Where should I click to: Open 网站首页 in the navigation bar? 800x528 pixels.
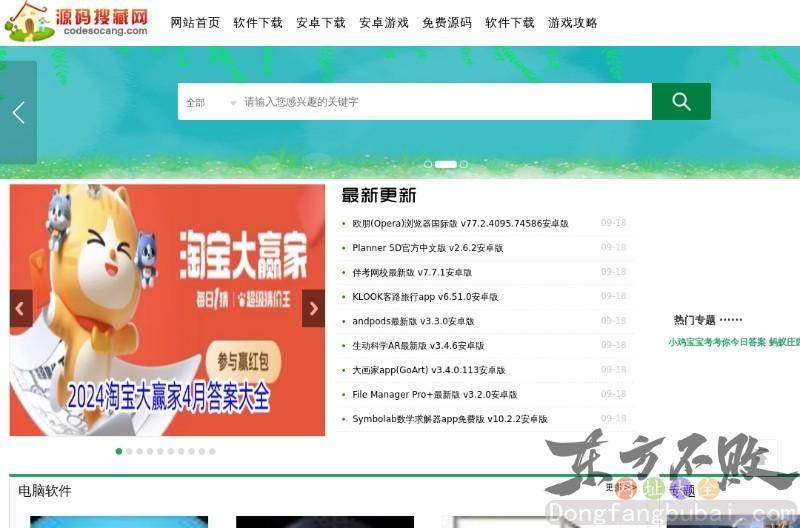(195, 23)
